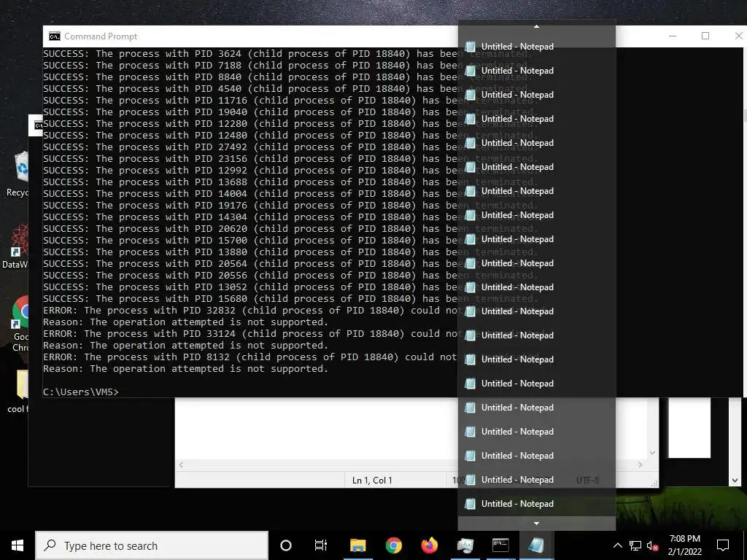Image resolution: width=747 pixels, height=560 pixels.
Task: Launch Firefox from the taskbar
Action: tap(429, 545)
